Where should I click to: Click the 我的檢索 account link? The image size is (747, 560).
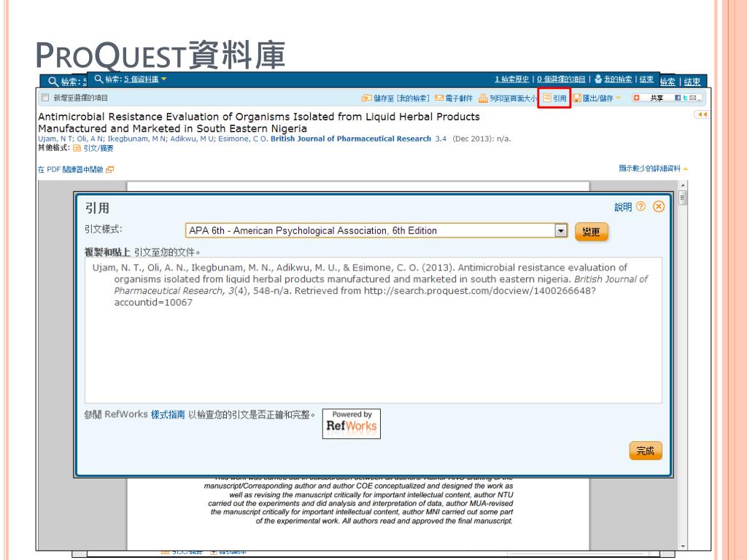(618, 79)
